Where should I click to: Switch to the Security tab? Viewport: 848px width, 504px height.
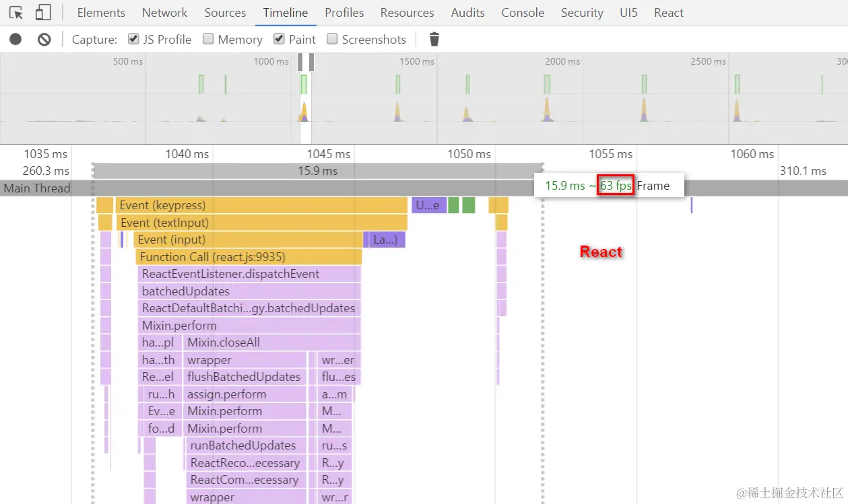[583, 13]
